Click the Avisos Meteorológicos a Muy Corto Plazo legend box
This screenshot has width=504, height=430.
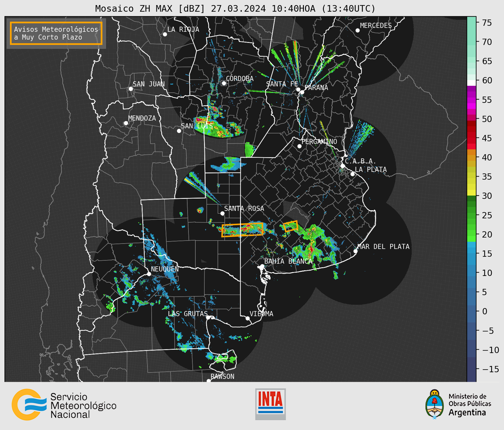click(56, 33)
